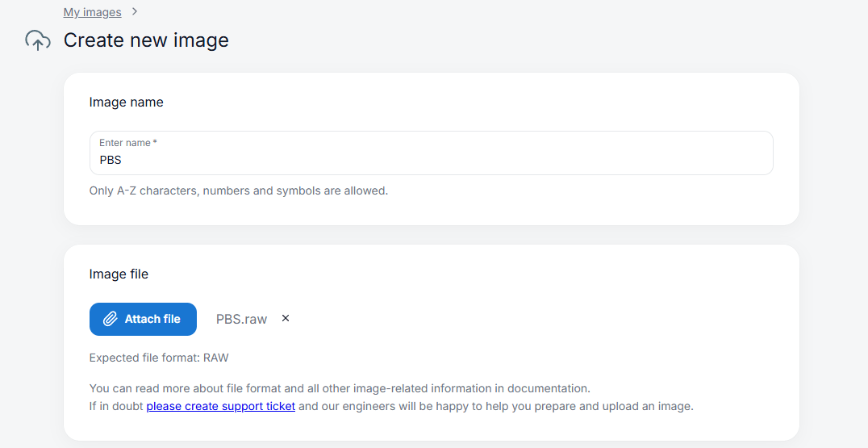Select the PBS.raw attached file name
This screenshot has width=868, height=448.
(x=241, y=319)
